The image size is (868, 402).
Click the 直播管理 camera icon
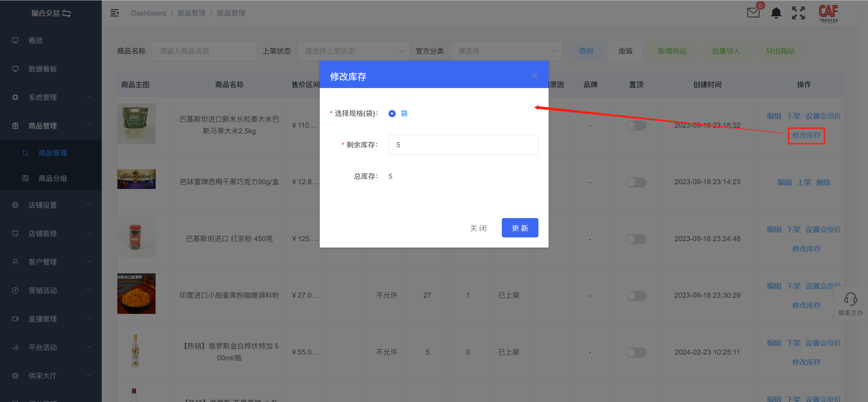pyautogui.click(x=15, y=319)
